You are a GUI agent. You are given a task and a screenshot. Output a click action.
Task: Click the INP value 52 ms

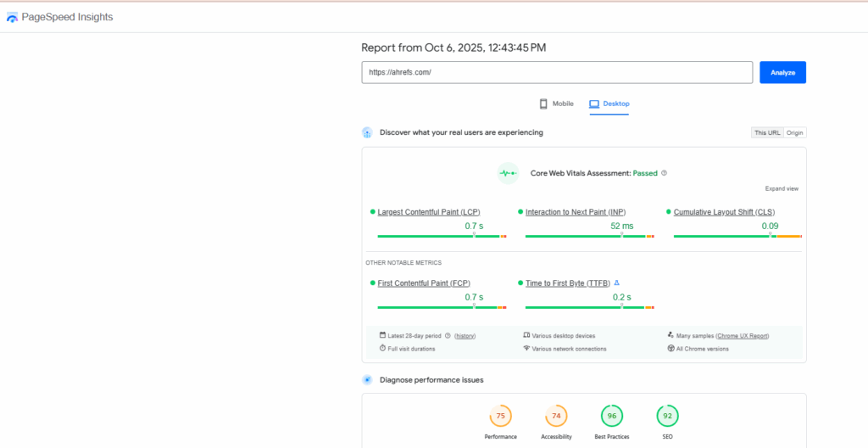click(621, 226)
